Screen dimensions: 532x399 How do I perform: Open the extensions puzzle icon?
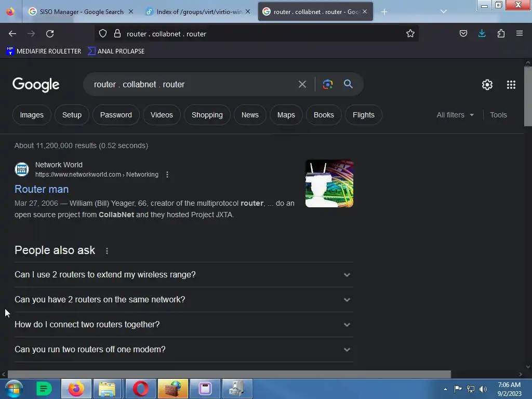click(x=501, y=33)
